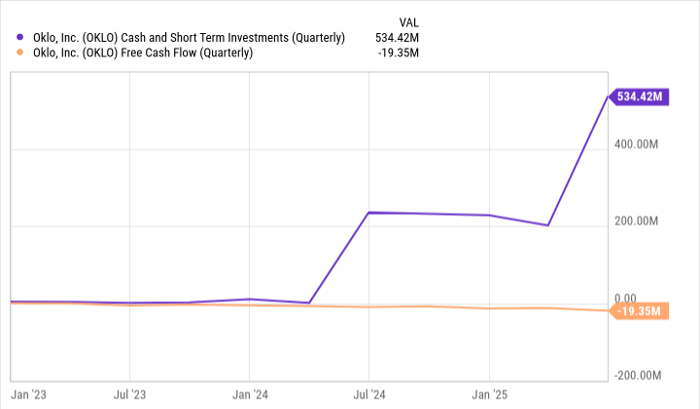Click the 200.00M y-axis label

637,221
